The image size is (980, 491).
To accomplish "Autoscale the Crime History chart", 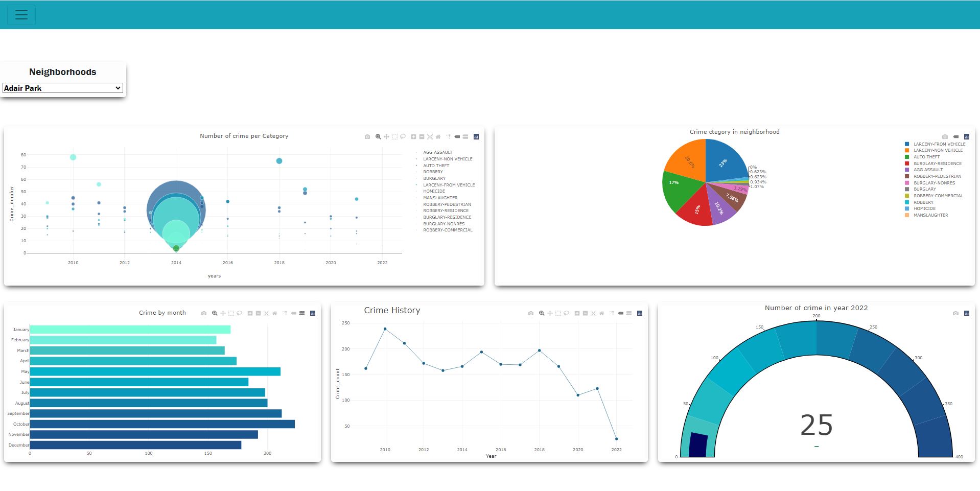I will (593, 313).
